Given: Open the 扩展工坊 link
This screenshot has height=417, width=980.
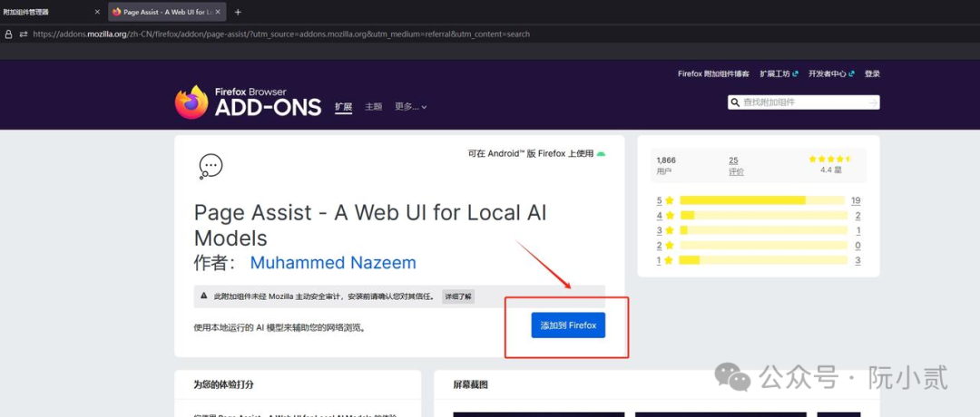Looking at the screenshot, I should click(x=779, y=73).
